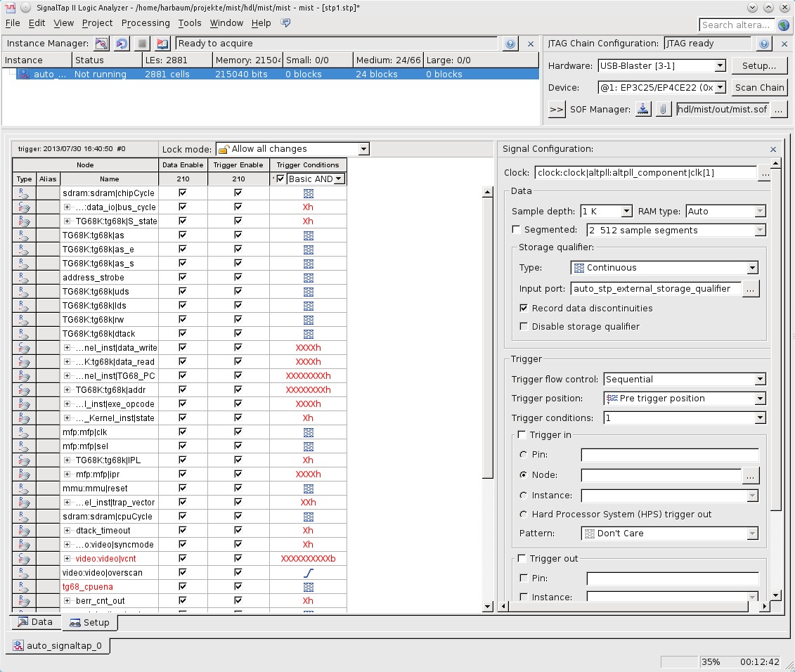Image resolution: width=795 pixels, height=672 pixels.
Task: Click the Signal Configuration scroll-right arrow
Action: point(765,606)
